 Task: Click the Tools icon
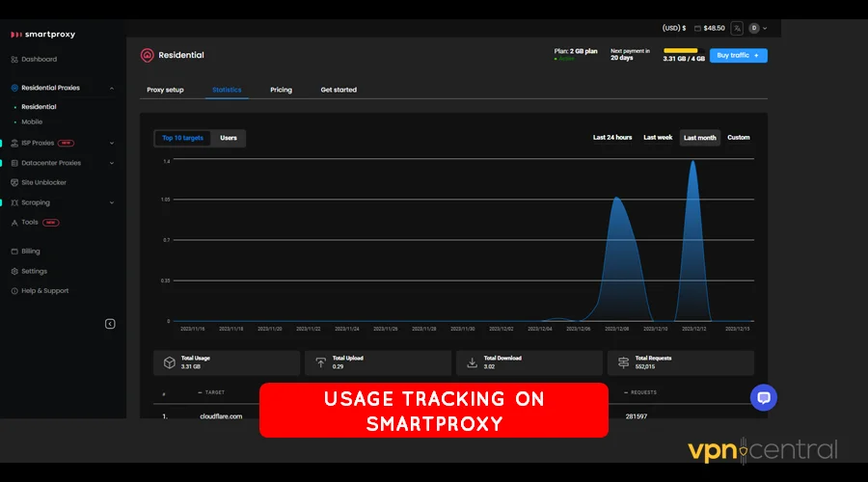(x=14, y=223)
